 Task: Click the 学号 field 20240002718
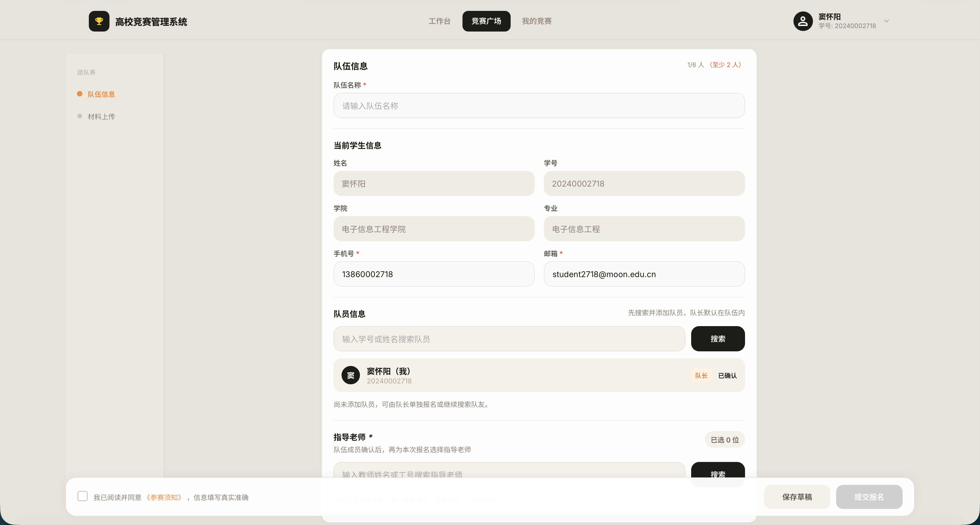(644, 184)
